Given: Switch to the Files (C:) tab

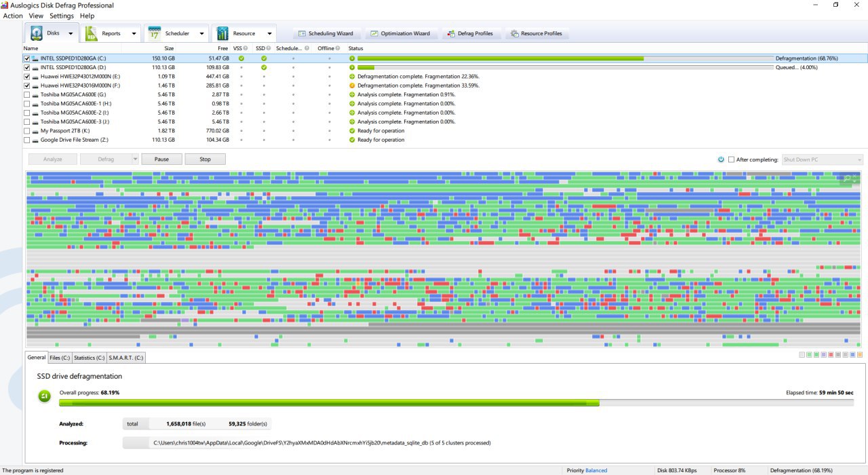Looking at the screenshot, I should (x=59, y=358).
